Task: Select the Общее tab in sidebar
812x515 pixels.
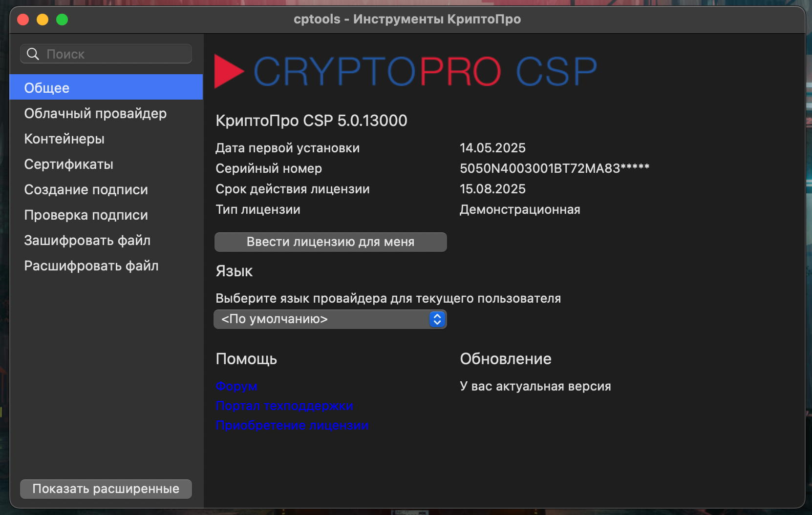Action: pyautogui.click(x=46, y=87)
